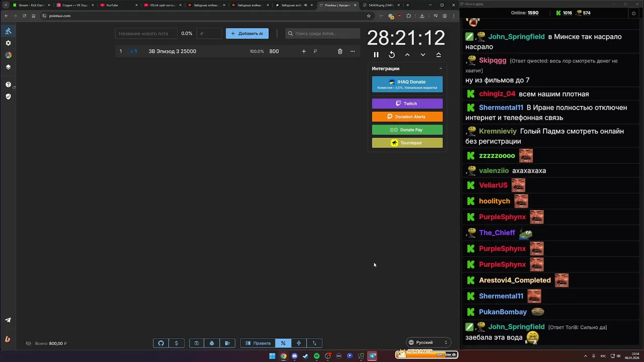Open Steam from the taskbar
This screenshot has width=644, height=362.
(x=305, y=356)
